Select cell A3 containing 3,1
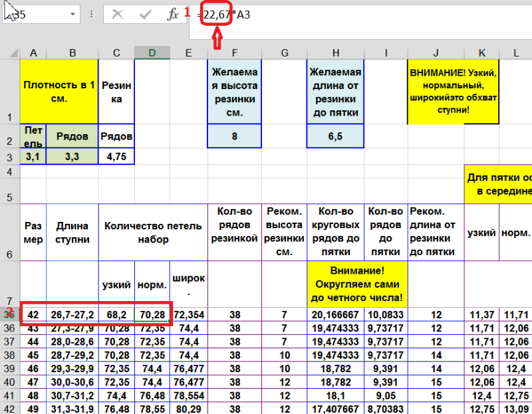Viewport: 532px width, 414px height. pyautogui.click(x=33, y=157)
